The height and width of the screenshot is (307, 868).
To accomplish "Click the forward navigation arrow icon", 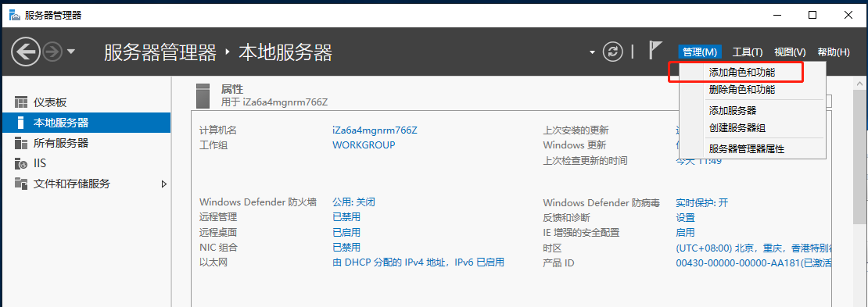I will (x=52, y=52).
